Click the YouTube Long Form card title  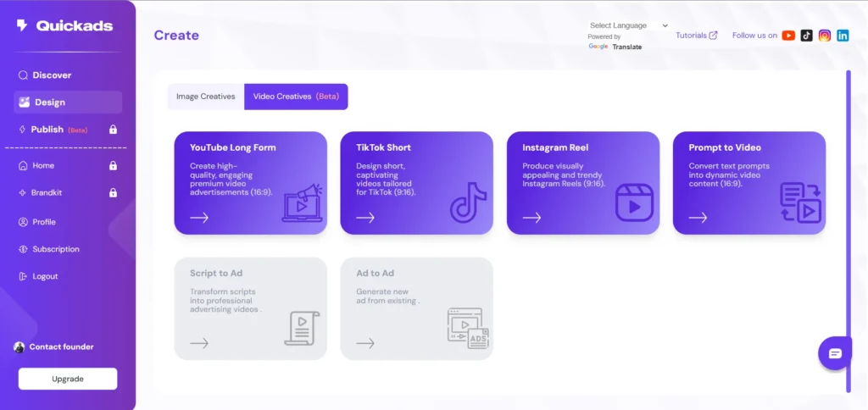[233, 147]
